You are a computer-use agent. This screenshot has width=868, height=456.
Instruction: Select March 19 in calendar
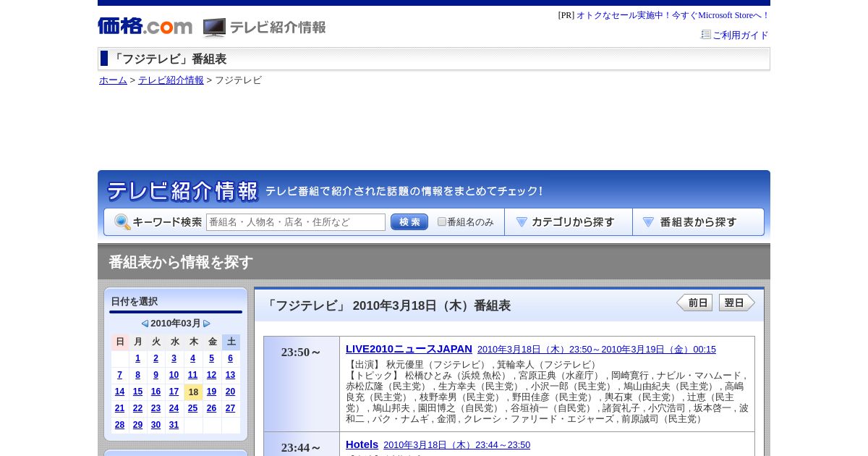(211, 392)
